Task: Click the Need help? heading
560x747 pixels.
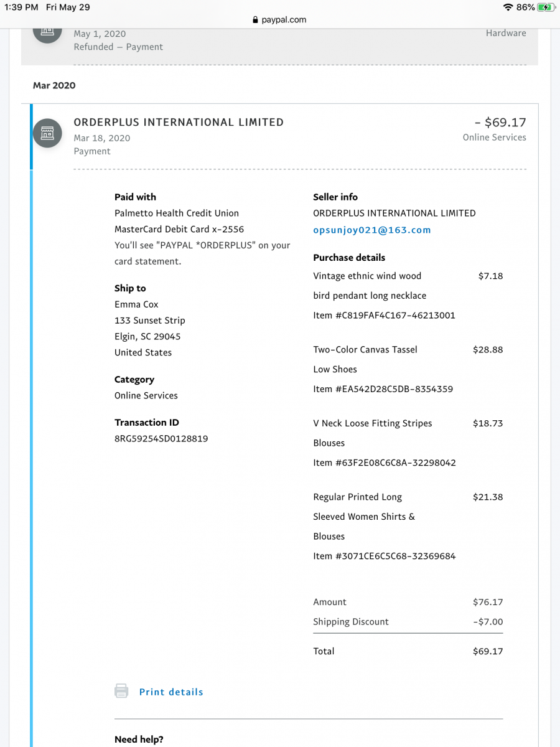Action: pos(139,740)
